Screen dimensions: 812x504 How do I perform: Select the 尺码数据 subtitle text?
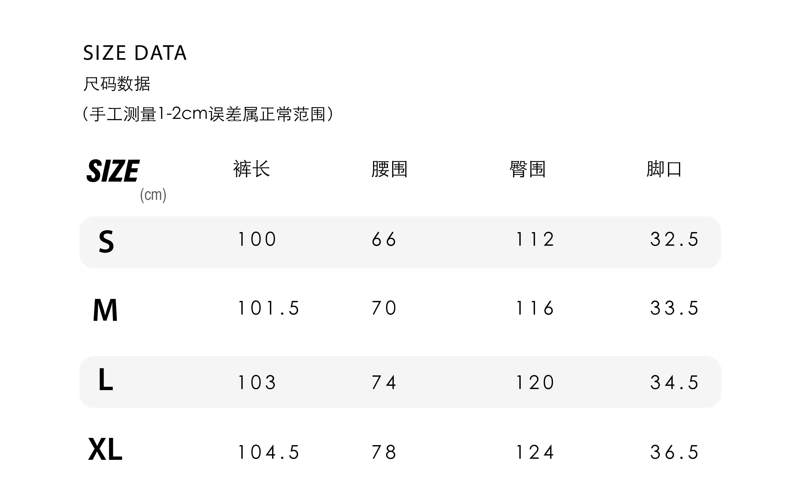pos(117,84)
